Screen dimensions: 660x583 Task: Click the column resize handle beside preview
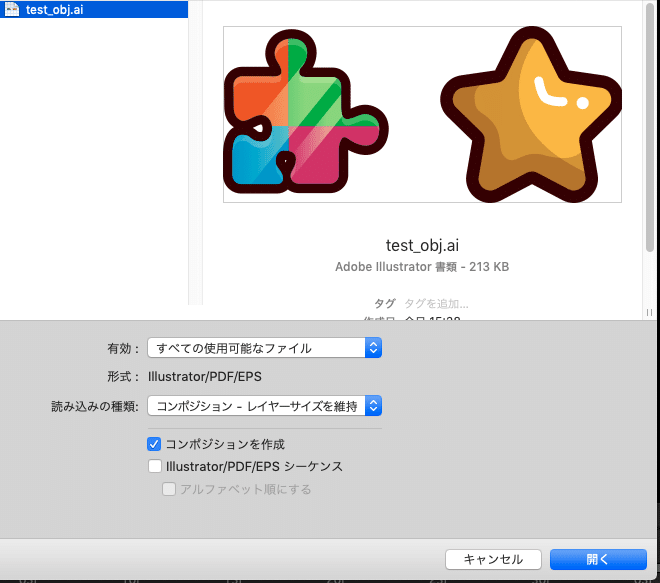click(x=649, y=312)
